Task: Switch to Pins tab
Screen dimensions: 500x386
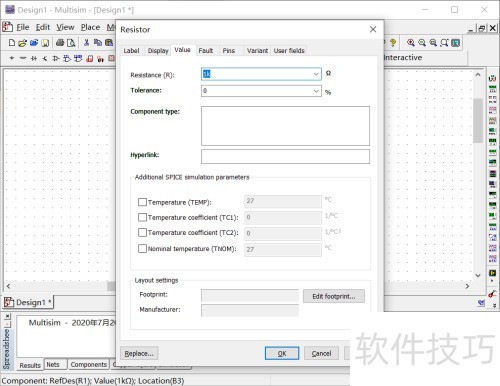Action: [x=229, y=51]
